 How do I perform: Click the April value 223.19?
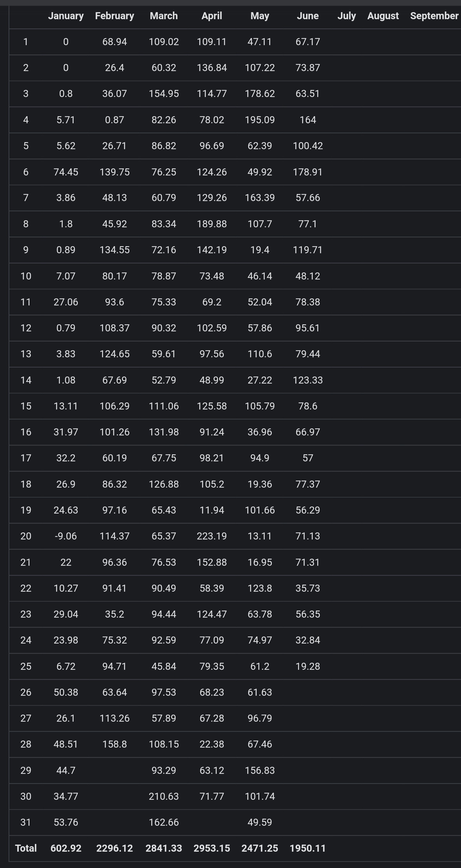[212, 536]
